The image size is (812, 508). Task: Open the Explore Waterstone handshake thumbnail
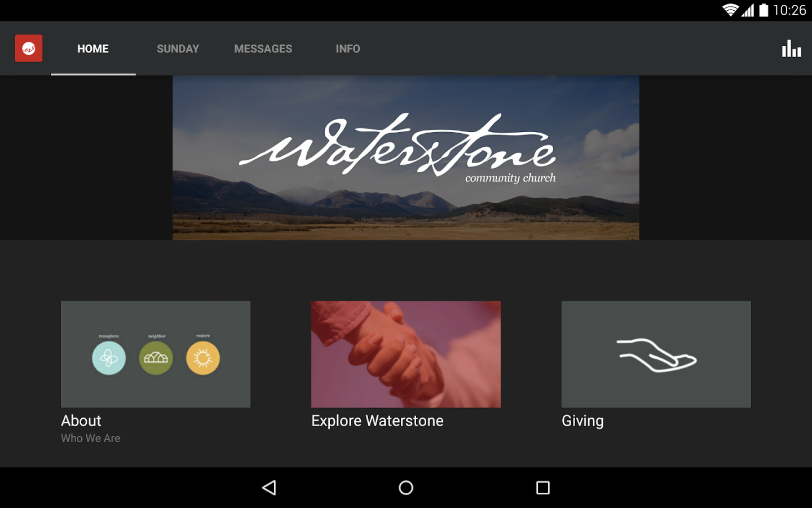[406, 354]
